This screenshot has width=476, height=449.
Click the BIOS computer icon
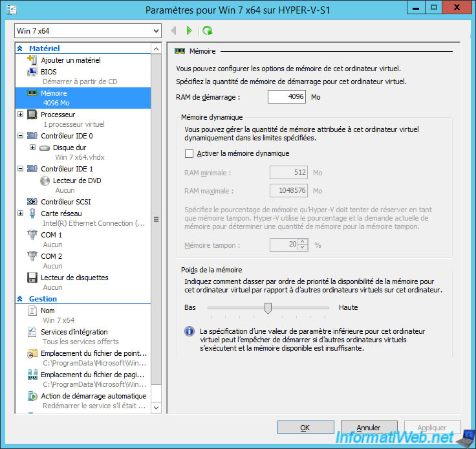pos(32,72)
